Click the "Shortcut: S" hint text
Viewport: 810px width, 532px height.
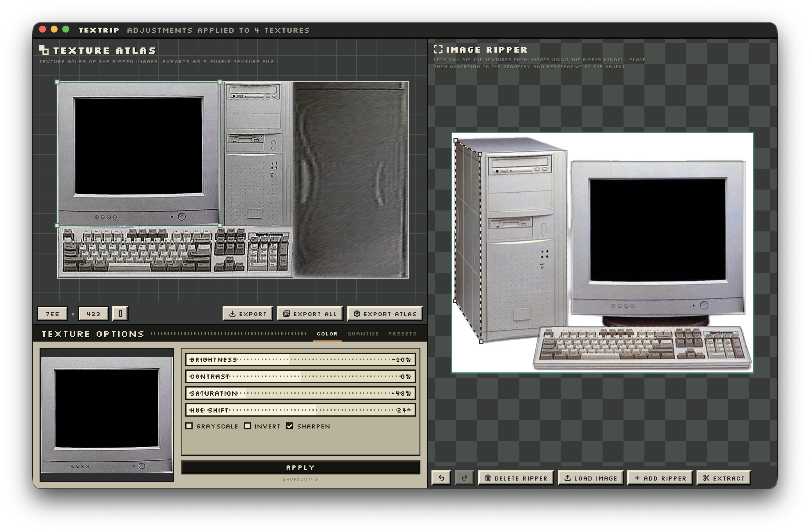(x=300, y=479)
